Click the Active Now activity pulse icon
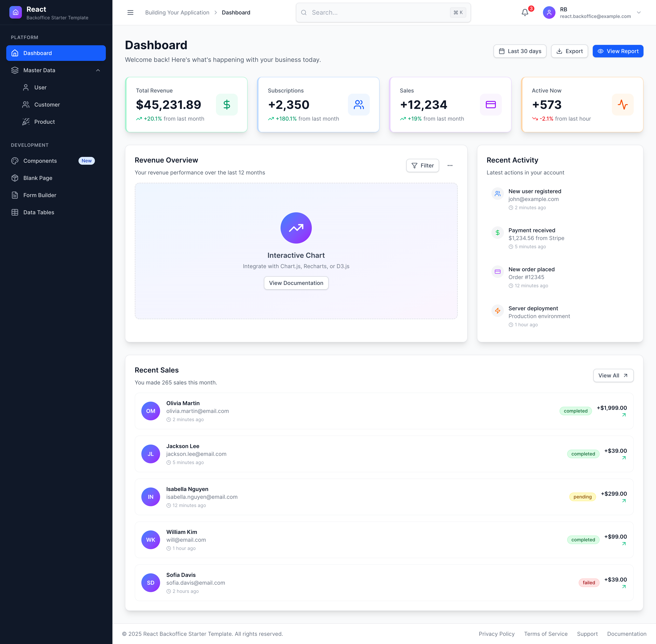 (x=622, y=105)
